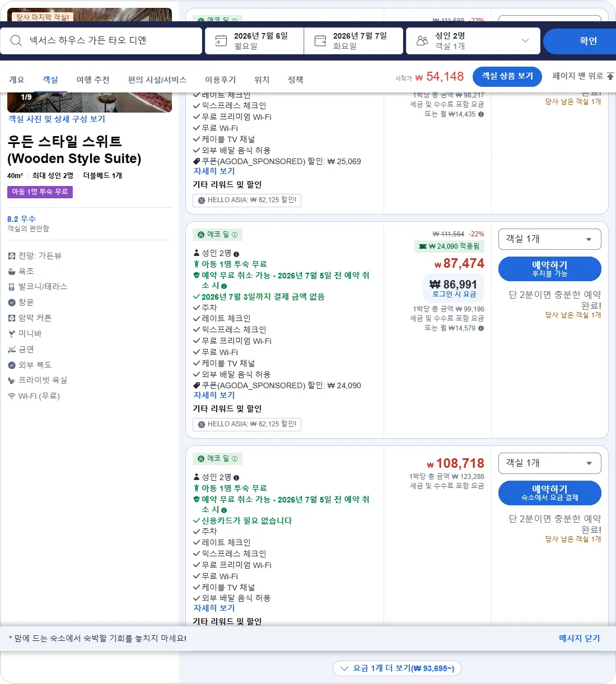The width and height of the screenshot is (616, 684).
Task: Click info icon next to ₩14,435 monthly
Action: (481, 114)
